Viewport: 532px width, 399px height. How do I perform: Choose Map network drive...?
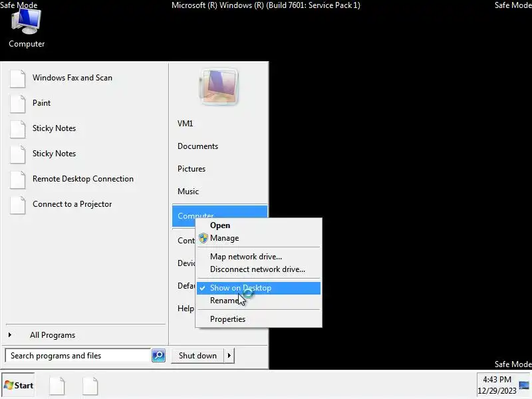259,257
